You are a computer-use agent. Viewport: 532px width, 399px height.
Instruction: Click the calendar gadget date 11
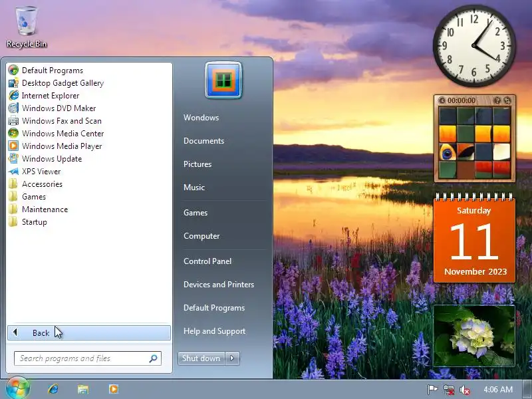click(x=474, y=241)
